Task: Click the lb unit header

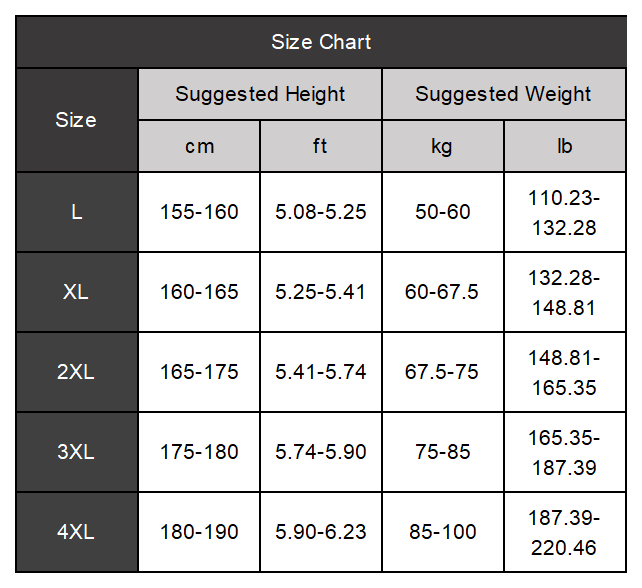Action: (565, 146)
